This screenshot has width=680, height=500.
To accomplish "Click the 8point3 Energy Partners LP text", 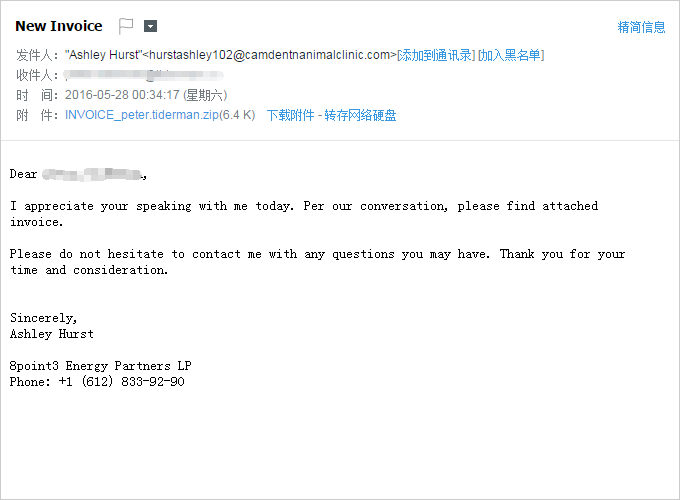I will (x=101, y=366).
